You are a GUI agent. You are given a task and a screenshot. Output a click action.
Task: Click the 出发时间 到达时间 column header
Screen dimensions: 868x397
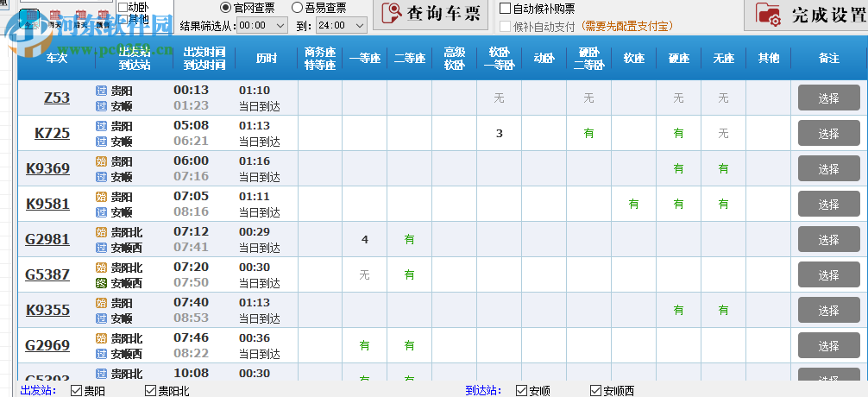point(204,58)
